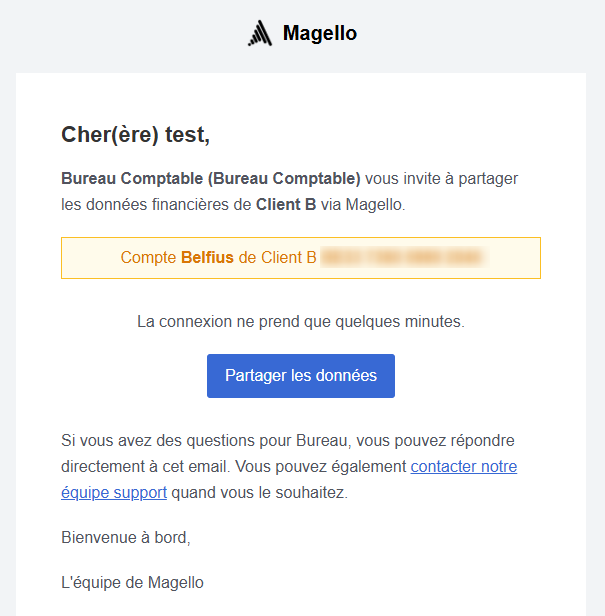Click the bold "Bureau Comptable (Bureau Comptable)" text

pyautogui.click(x=211, y=179)
